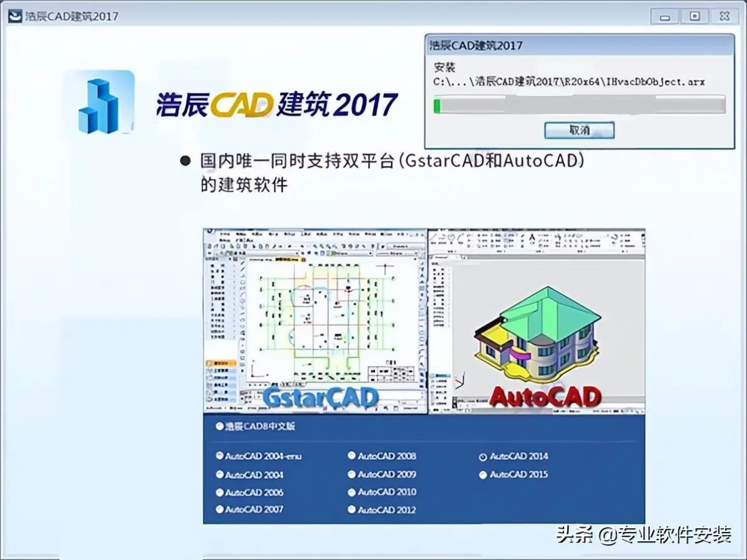Viewport: 747px width, 560px height.
Task: Click the red AutoCAD logo text
Action: pos(545,397)
